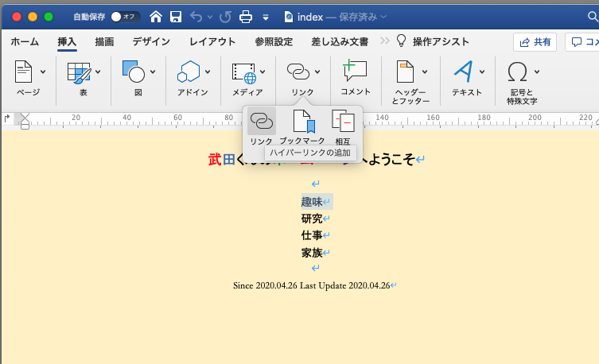Open the Header and Footer dropdown
This screenshot has height=364, width=599.
tap(425, 72)
